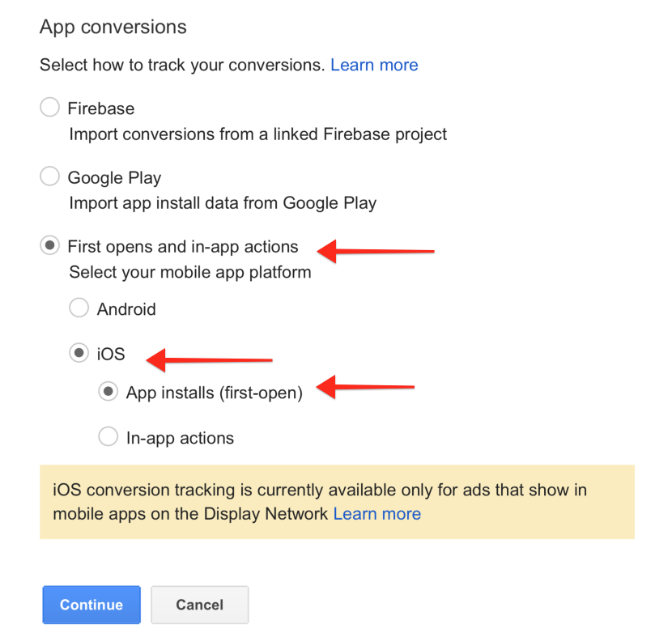This screenshot has height=633, width=672.
Task: Choose App installs (first-open) radio button
Action: [108, 393]
